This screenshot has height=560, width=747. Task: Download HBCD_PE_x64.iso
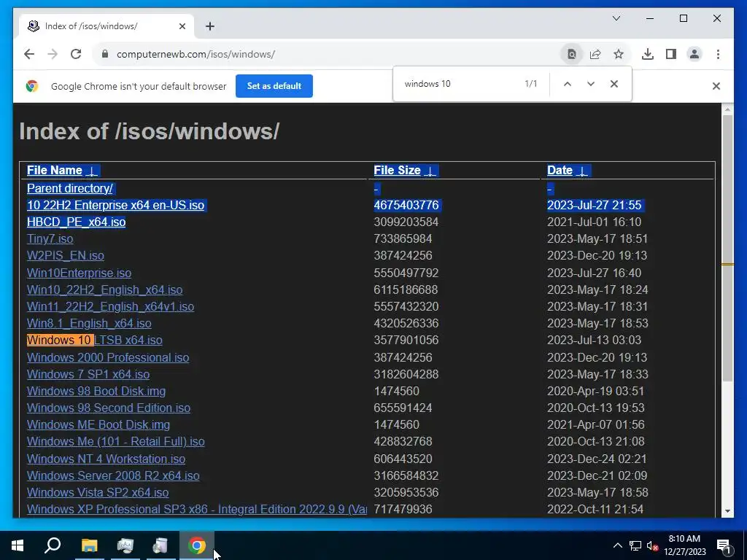point(76,222)
